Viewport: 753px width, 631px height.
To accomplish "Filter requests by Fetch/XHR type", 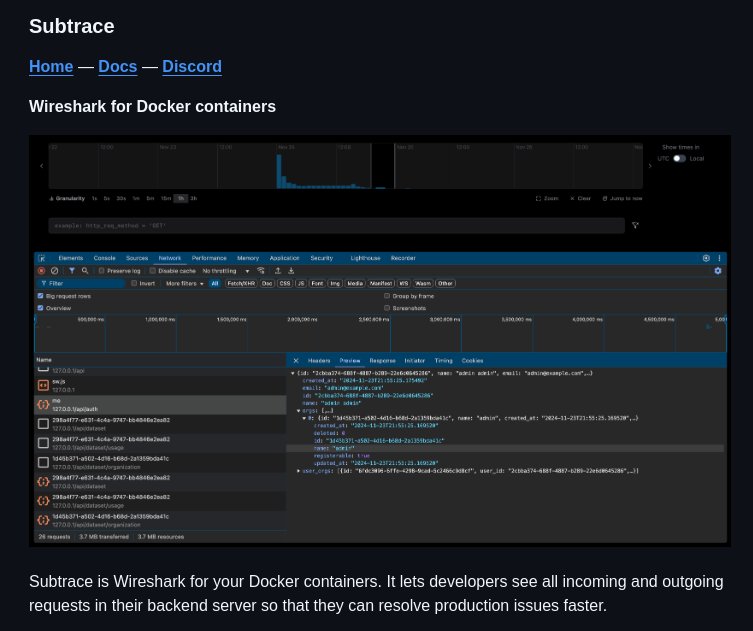I will tap(241, 283).
